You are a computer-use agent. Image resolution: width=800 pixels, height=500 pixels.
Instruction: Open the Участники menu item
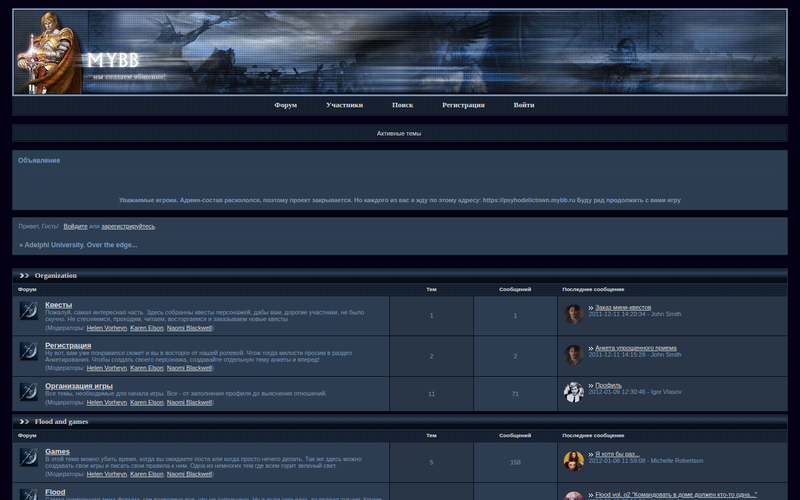point(344,105)
